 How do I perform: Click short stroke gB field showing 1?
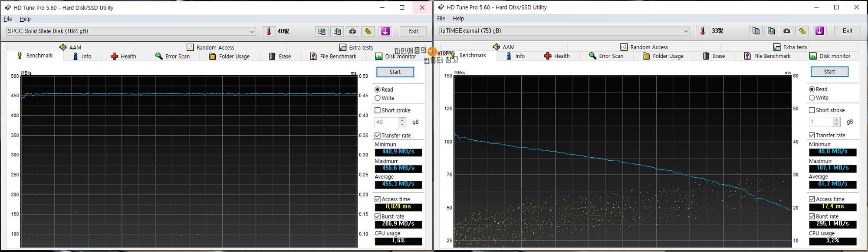pyautogui.click(x=821, y=122)
